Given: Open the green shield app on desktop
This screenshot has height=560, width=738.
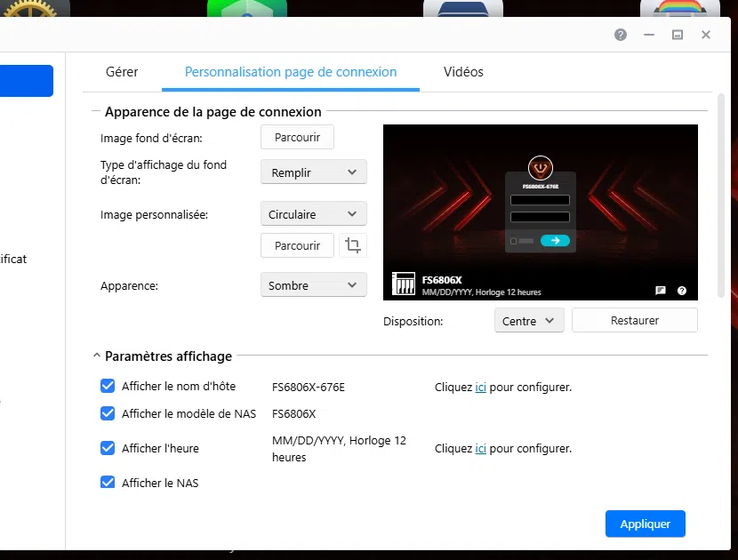Looking at the screenshot, I should (247, 8).
